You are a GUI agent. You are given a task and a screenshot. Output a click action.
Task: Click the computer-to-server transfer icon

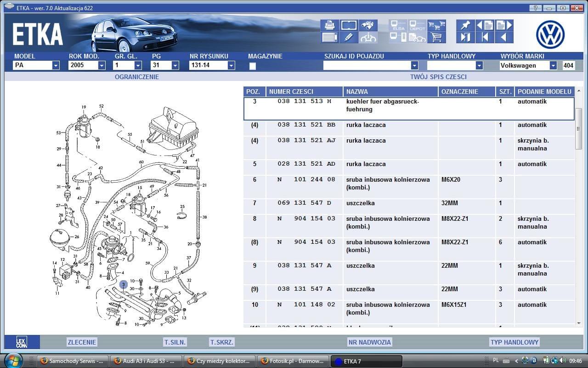tap(398, 37)
